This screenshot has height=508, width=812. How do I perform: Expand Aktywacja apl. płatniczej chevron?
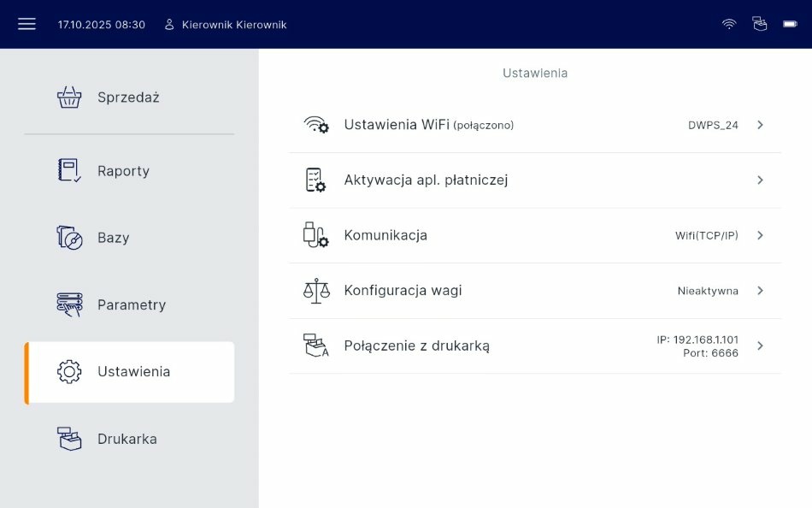(760, 180)
